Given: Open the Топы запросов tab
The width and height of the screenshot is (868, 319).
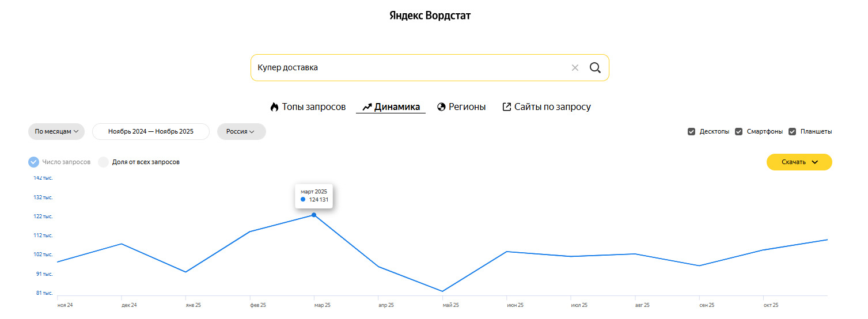Looking at the screenshot, I should pyautogui.click(x=308, y=107).
